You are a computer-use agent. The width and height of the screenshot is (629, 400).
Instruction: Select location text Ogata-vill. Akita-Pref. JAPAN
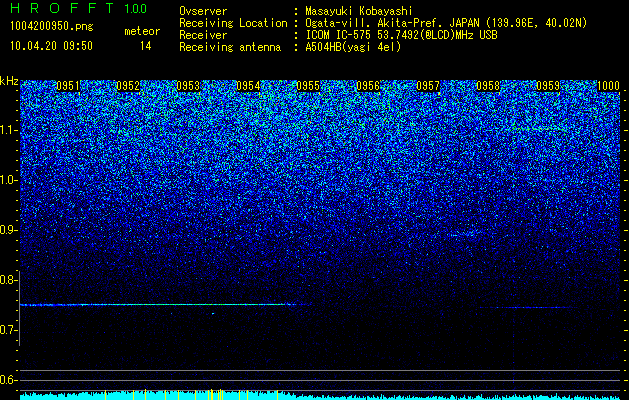coord(392,23)
